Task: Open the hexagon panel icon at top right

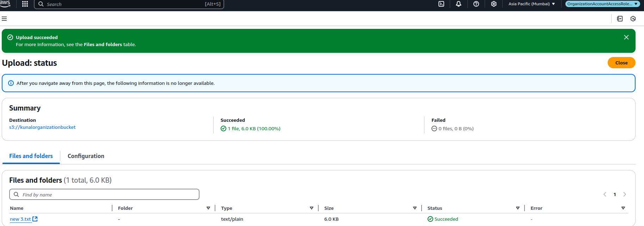Action: 633,19
